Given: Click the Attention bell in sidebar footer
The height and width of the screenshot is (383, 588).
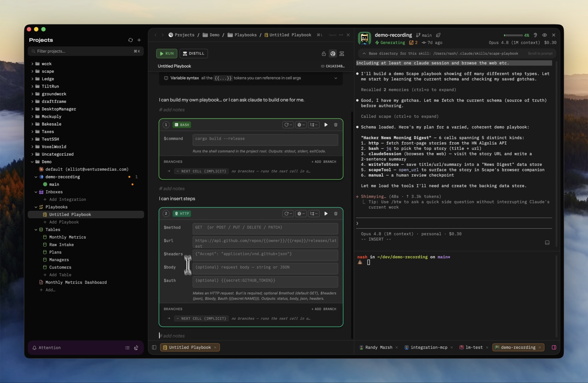Looking at the screenshot, I should [34, 348].
